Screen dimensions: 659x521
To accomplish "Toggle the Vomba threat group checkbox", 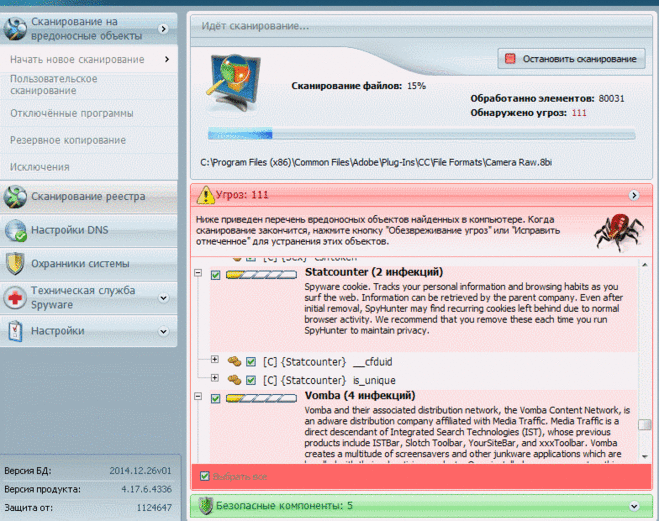I will (216, 398).
